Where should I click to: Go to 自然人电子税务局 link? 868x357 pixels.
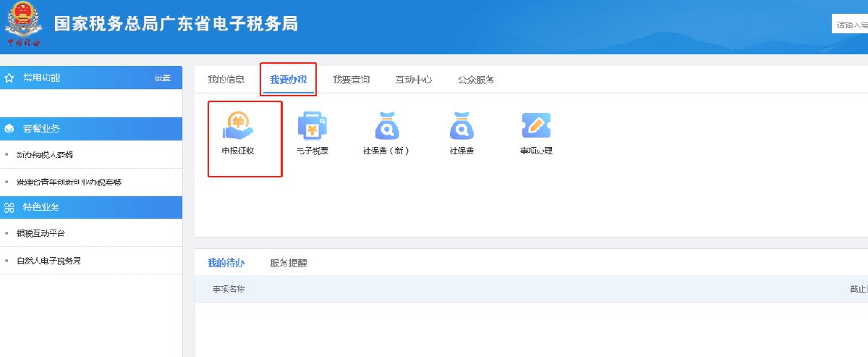click(48, 260)
